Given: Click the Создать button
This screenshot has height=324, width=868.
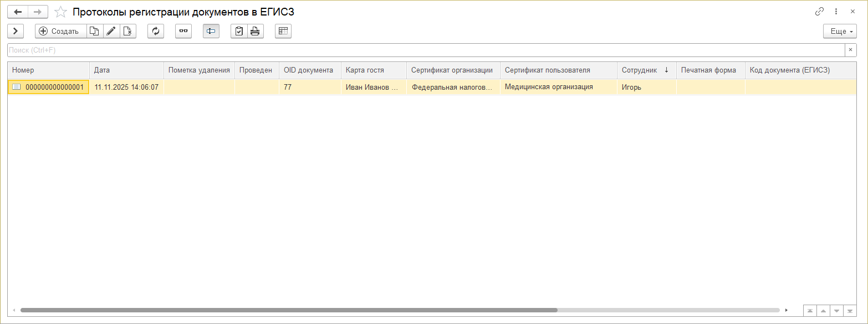Looking at the screenshot, I should click(60, 31).
